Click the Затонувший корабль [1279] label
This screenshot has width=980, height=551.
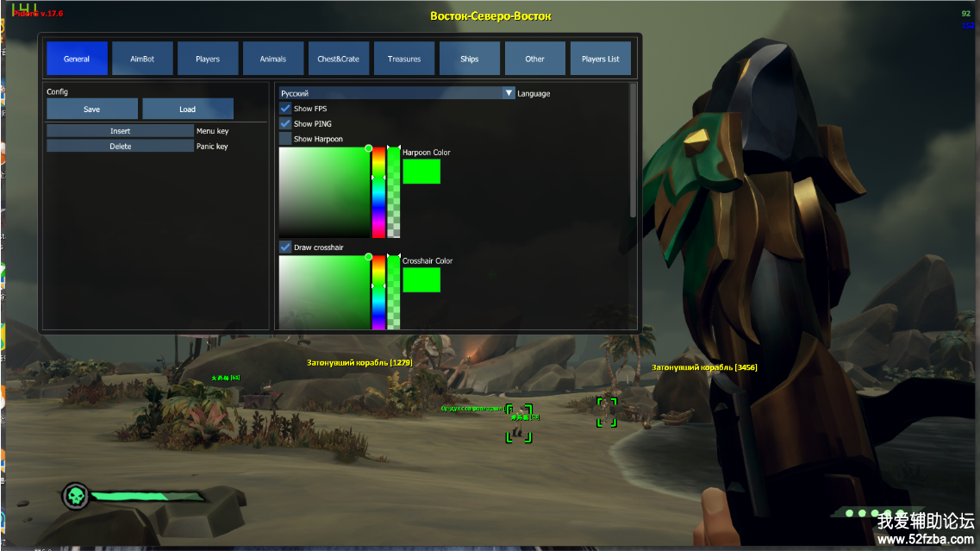359,362
